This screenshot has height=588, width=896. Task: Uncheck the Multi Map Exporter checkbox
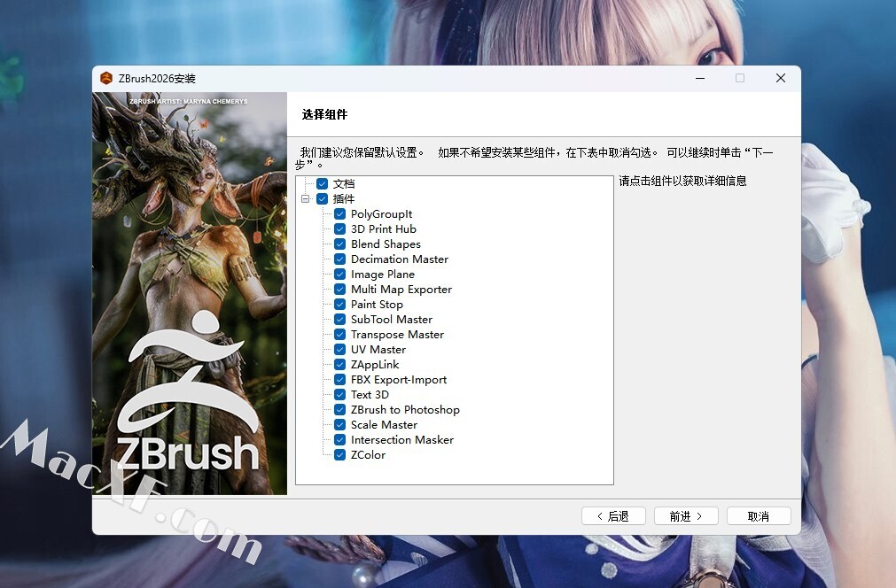(340, 289)
